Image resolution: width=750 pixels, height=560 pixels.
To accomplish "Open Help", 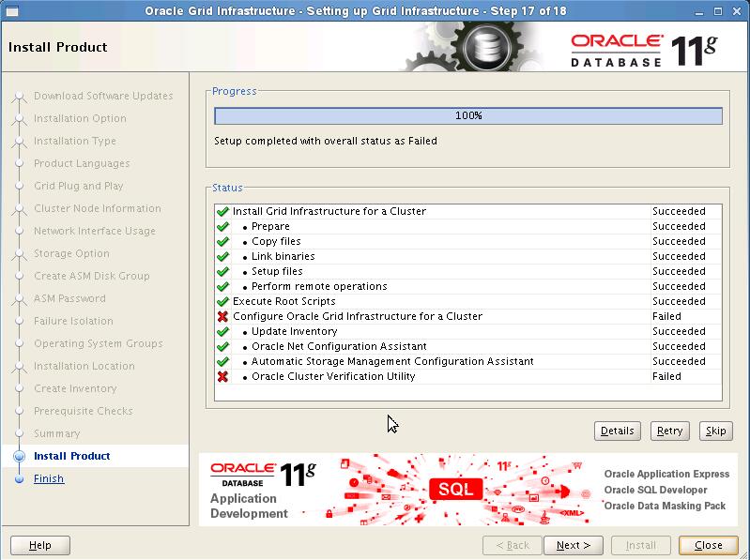I will [40, 545].
